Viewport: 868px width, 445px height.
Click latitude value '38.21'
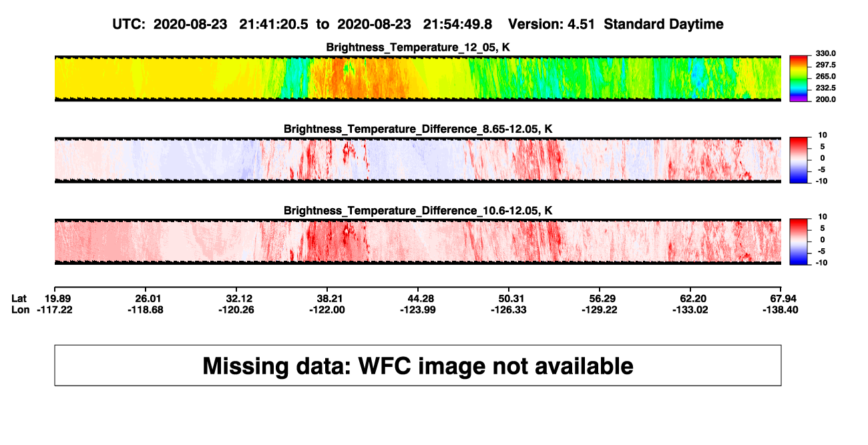click(329, 298)
